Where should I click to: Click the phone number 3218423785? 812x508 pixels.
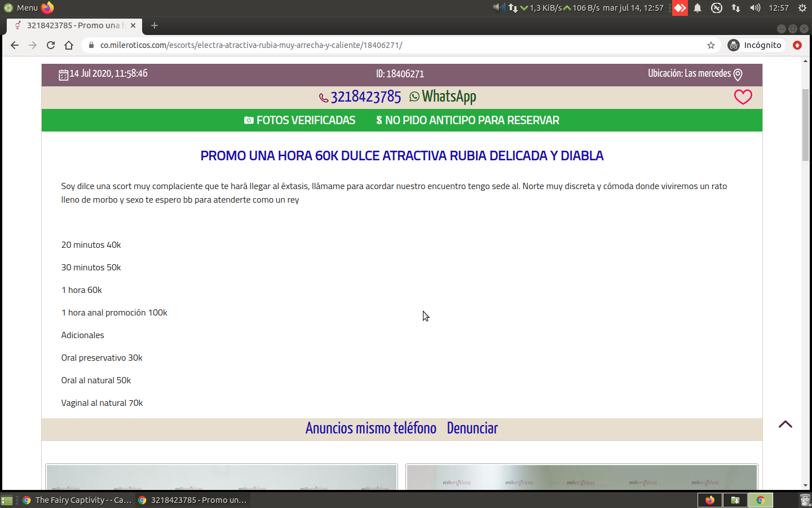tap(365, 97)
